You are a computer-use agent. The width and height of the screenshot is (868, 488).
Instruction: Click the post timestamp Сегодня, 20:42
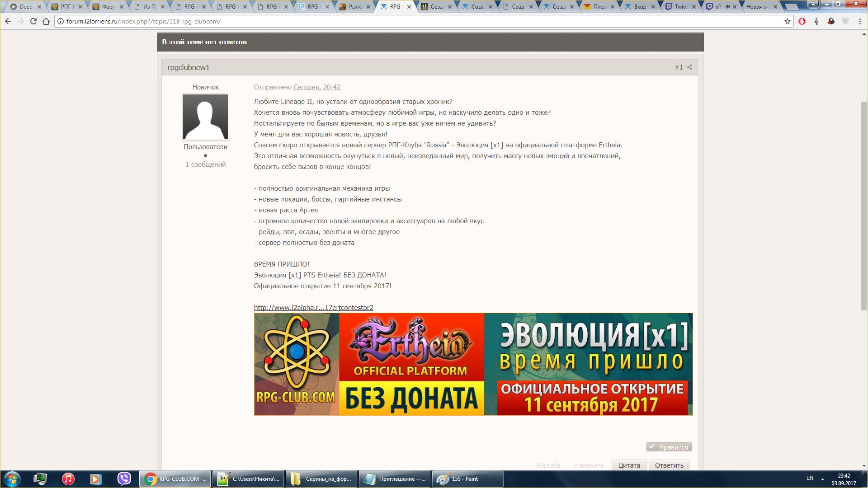tap(317, 87)
